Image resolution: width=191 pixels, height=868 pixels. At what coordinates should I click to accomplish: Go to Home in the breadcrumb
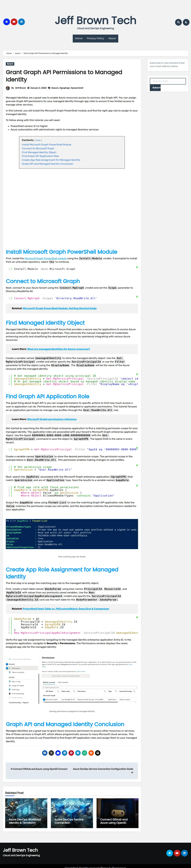pos(9,53)
